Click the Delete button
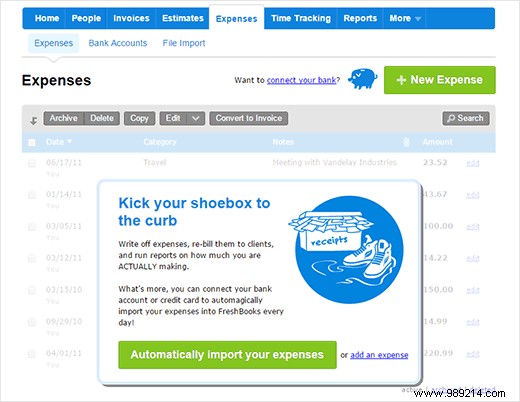Image resolution: width=520 pixels, height=402 pixels. [x=102, y=118]
